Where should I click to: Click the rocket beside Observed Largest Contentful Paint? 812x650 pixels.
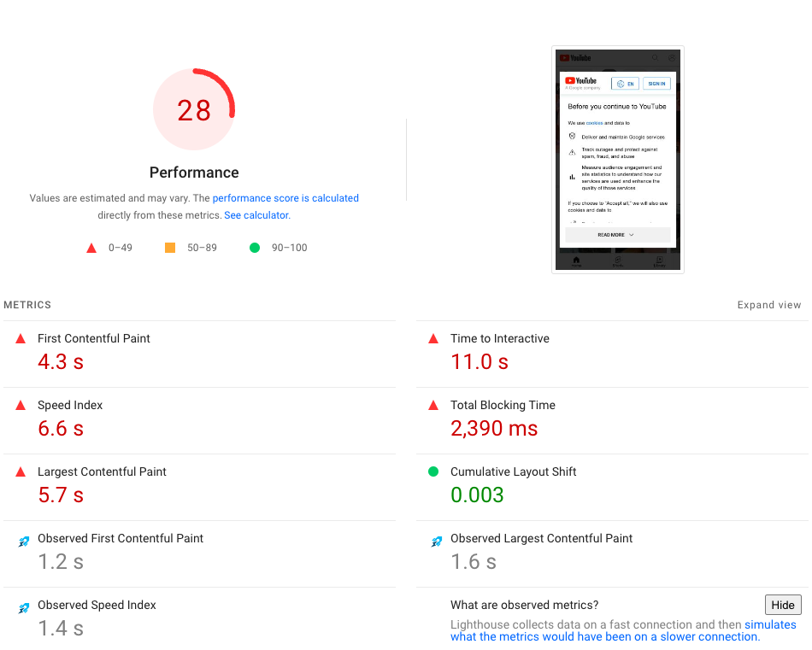pos(436,541)
